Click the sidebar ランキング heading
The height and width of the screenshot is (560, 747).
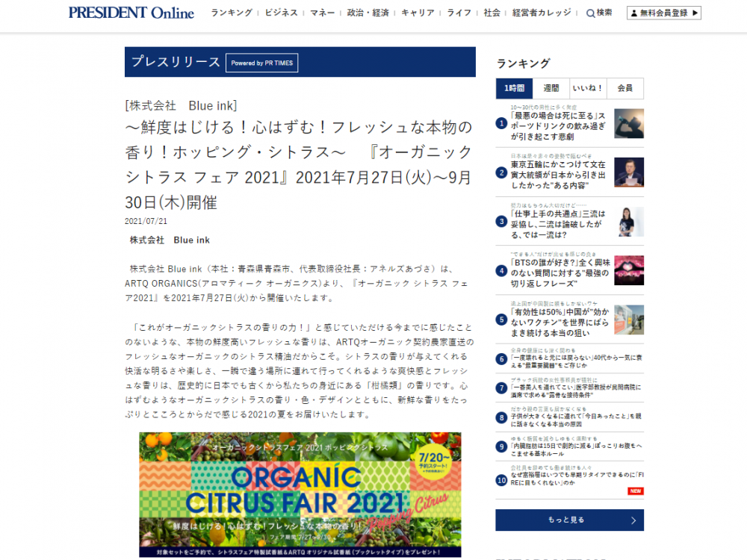(x=523, y=63)
